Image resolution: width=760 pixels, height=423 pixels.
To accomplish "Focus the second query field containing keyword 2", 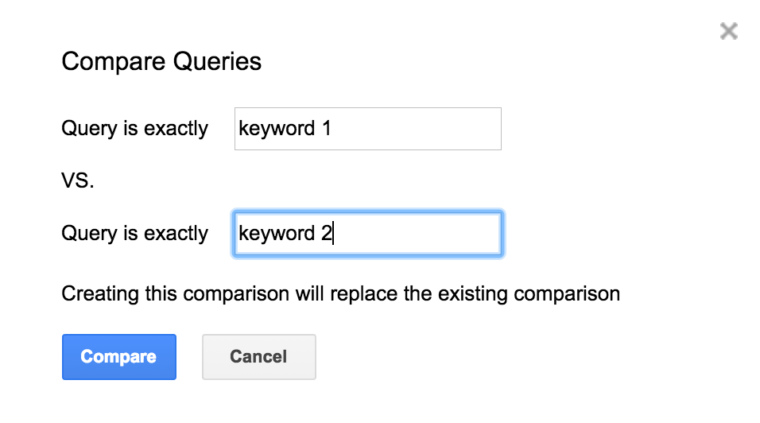I will point(368,234).
